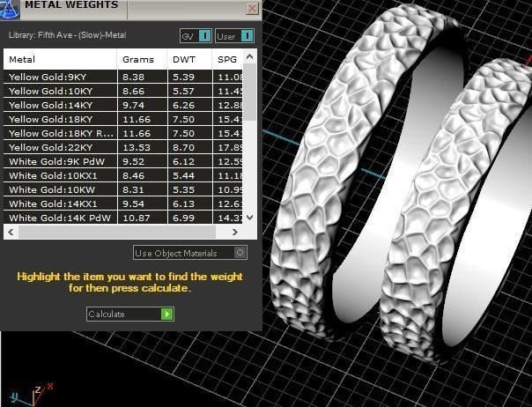Click the Metal Weights scale icon
The image size is (532, 407).
pyautogui.click(x=10, y=9)
